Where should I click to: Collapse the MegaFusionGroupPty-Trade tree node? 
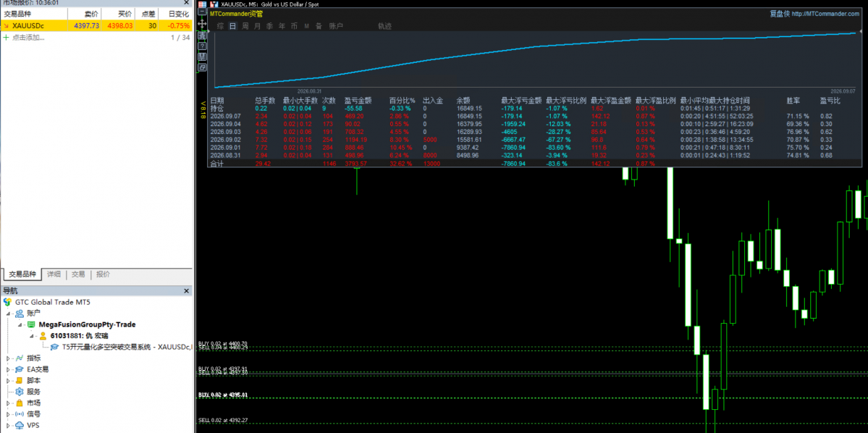(x=20, y=324)
